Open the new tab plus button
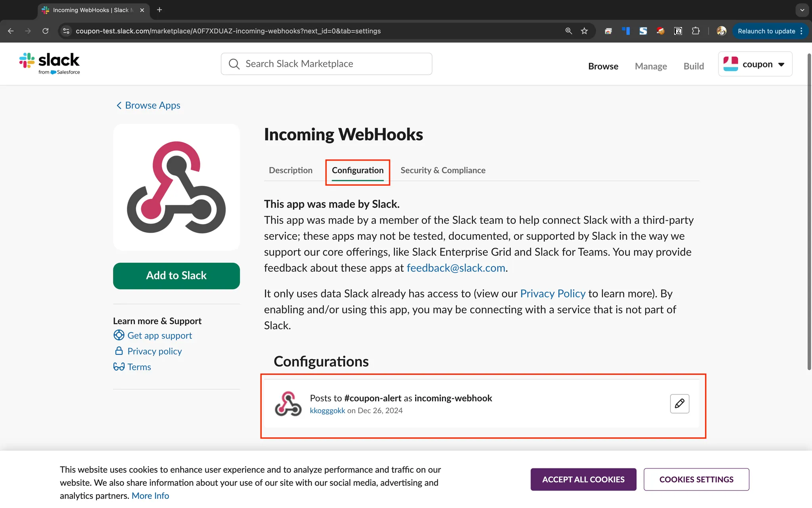The width and height of the screenshot is (812, 508). [159, 10]
